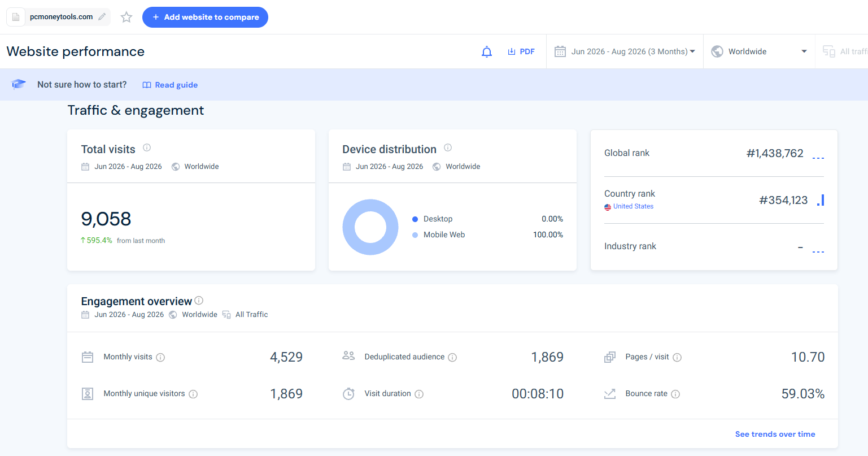The image size is (868, 456).
Task: Click the Industry rank trend sparkline
Action: click(x=818, y=251)
